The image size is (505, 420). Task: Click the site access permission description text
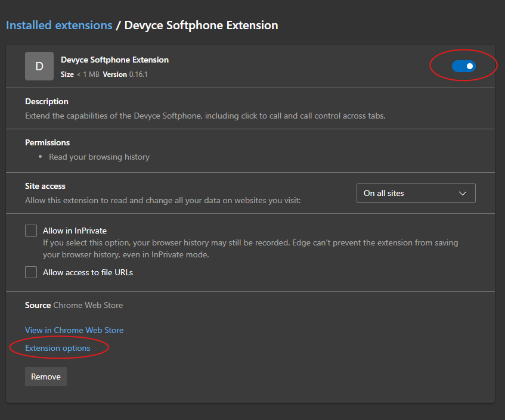click(x=163, y=201)
